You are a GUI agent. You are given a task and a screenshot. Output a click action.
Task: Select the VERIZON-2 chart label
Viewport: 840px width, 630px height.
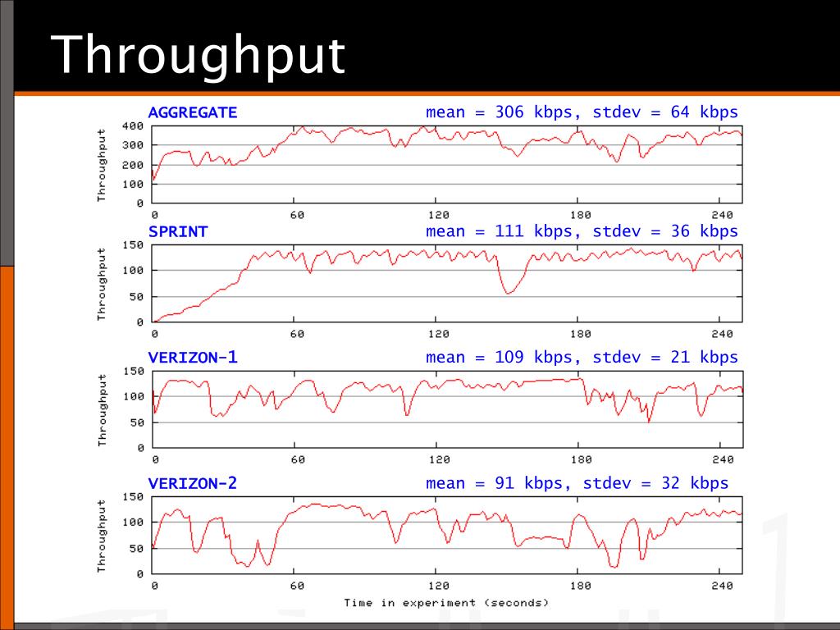[x=192, y=484]
